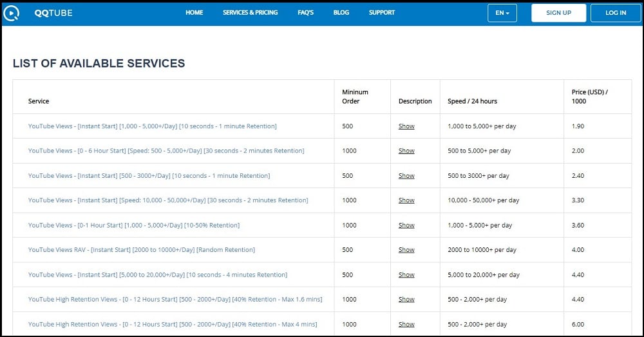The image size is (644, 337).
Task: Select the price cell 1.90
Action: pyautogui.click(x=578, y=126)
